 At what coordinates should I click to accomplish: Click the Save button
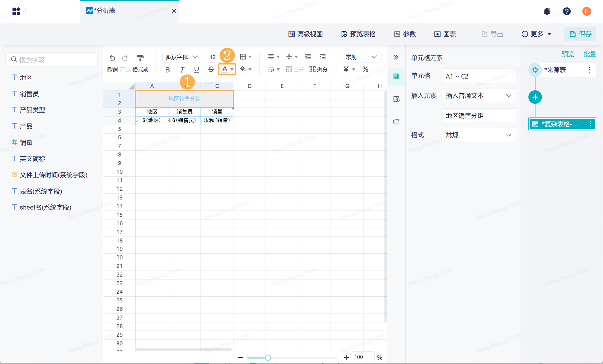coord(580,34)
